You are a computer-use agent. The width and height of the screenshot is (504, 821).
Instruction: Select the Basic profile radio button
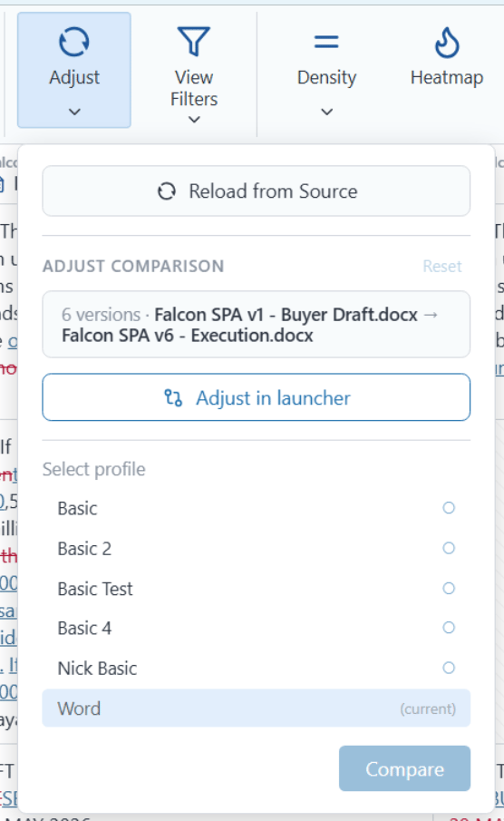coord(449,508)
